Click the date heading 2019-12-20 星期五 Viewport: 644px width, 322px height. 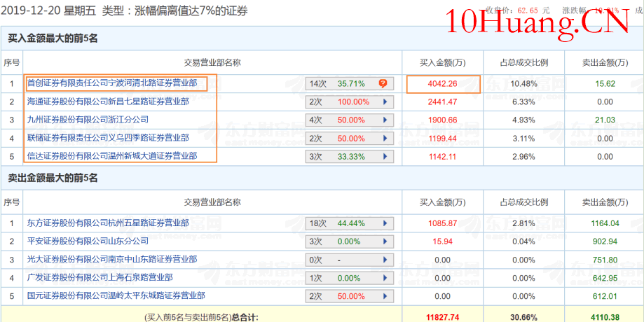[x=48, y=10]
